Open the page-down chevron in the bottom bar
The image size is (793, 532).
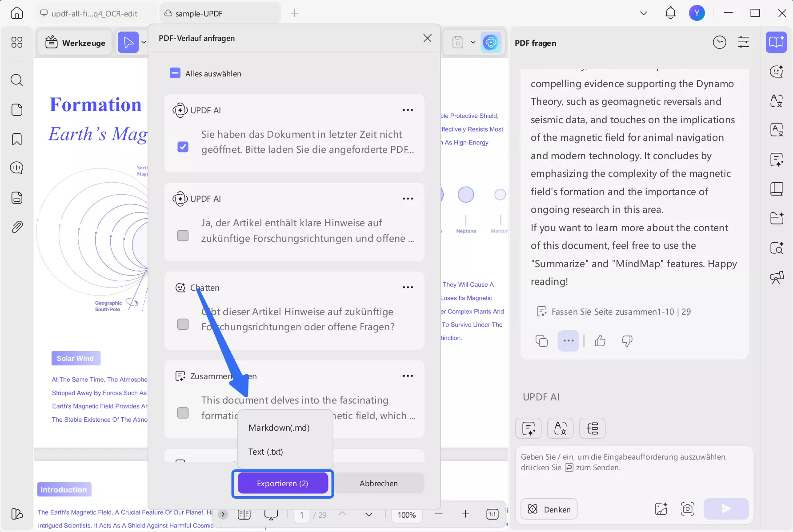tap(368, 515)
